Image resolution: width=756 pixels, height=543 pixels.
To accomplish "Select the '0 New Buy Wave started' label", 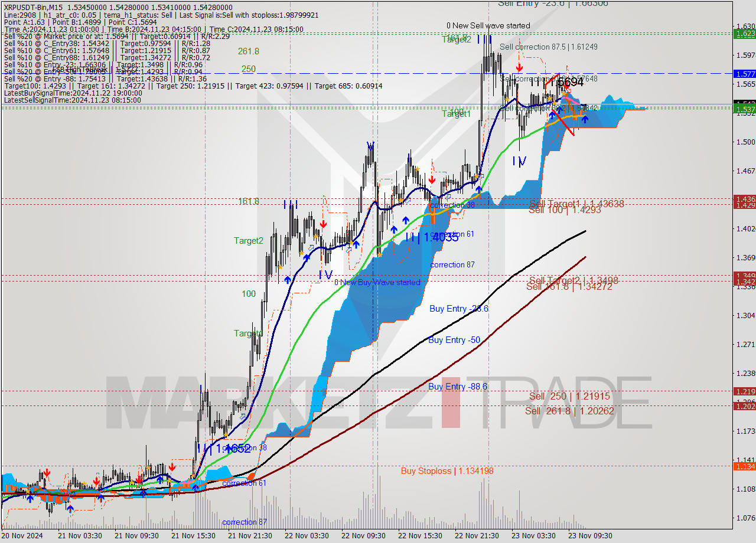I will click(377, 282).
